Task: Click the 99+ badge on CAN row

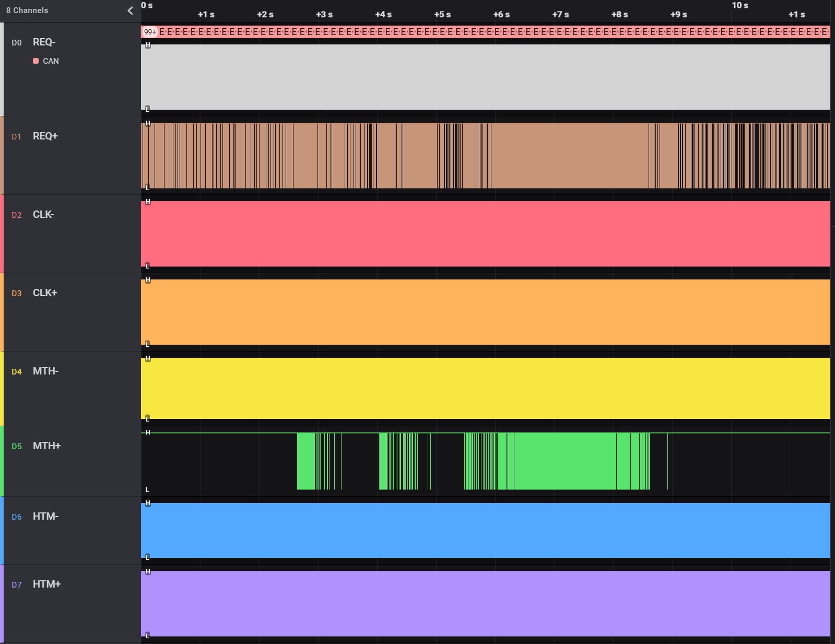Action: (150, 32)
